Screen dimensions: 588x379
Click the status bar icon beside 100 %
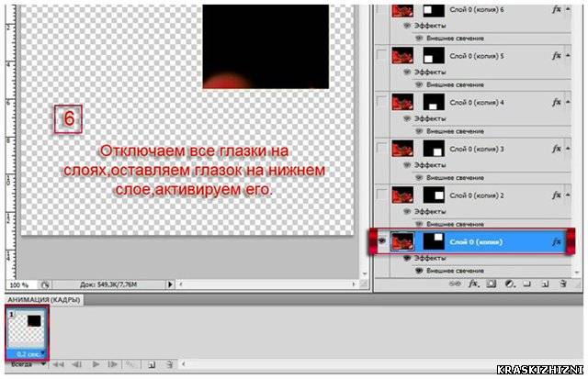pos(45,285)
